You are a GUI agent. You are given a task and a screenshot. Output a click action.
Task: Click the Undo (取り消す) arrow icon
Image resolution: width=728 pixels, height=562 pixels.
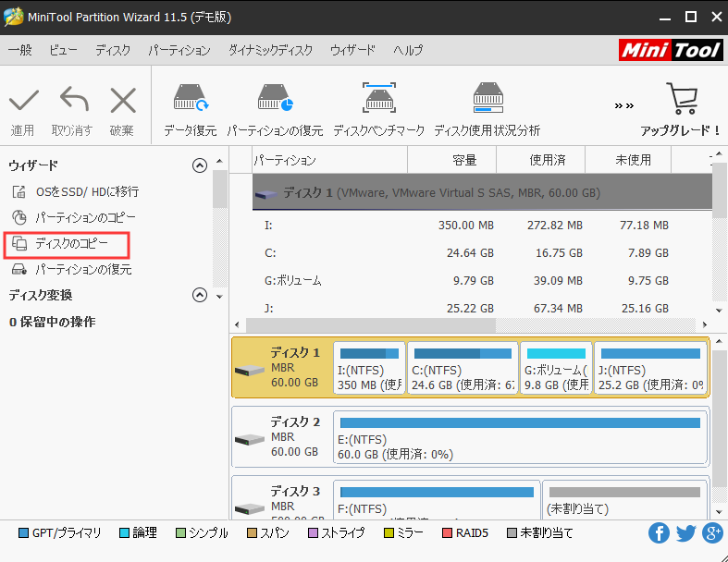click(x=74, y=99)
